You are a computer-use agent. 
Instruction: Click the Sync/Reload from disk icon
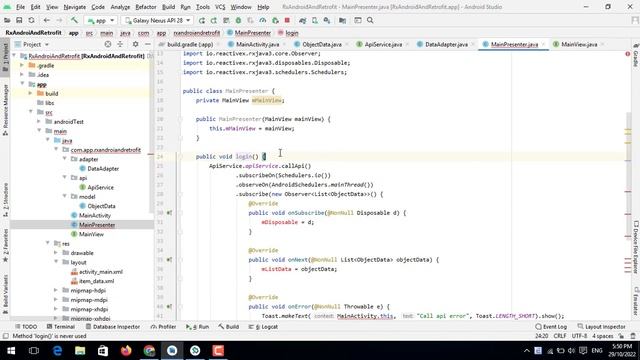pyautogui.click(x=31, y=20)
